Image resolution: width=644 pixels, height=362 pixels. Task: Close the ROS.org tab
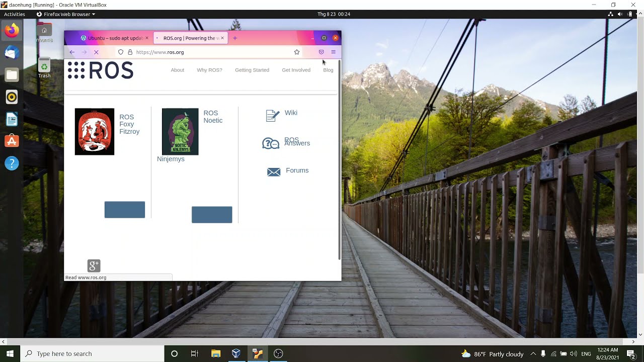click(x=222, y=38)
